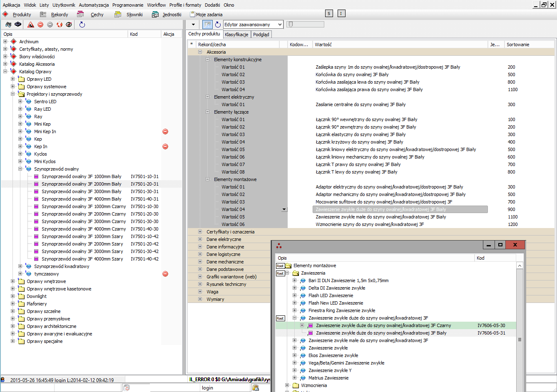Expand the Dane elektryczne group

tap(200, 239)
